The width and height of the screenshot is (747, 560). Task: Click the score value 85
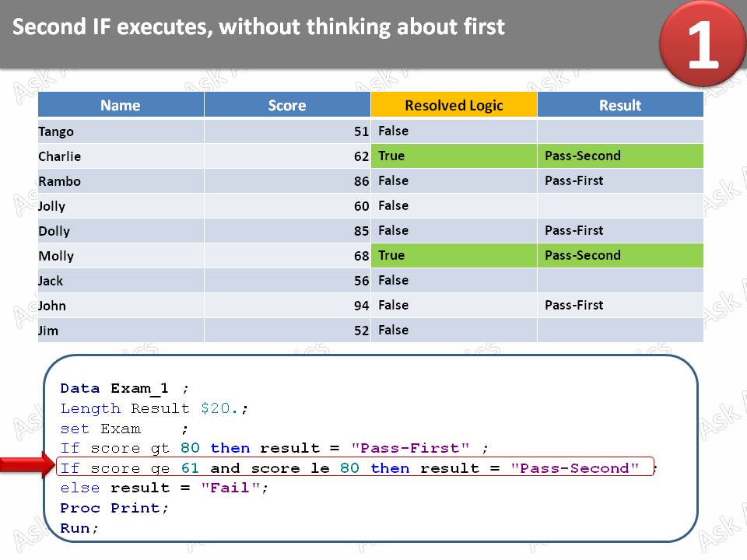tap(361, 231)
